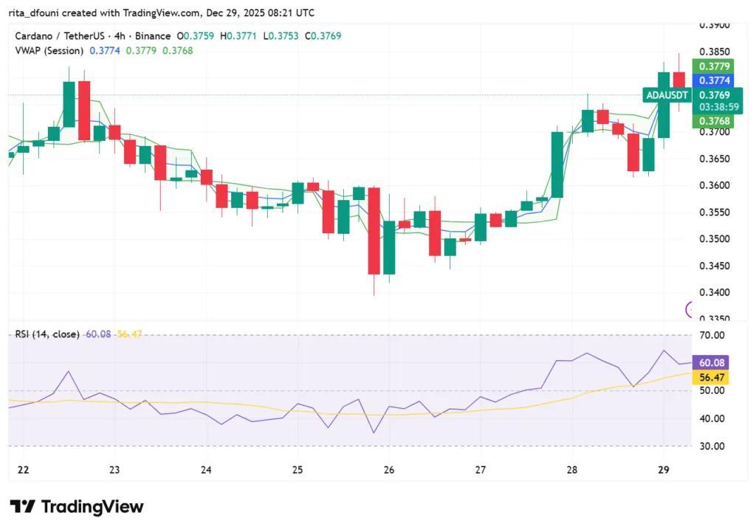This screenshot has height=532, width=756.
Task: Click the Dec 29 date label on time axis
Action: pos(662,469)
